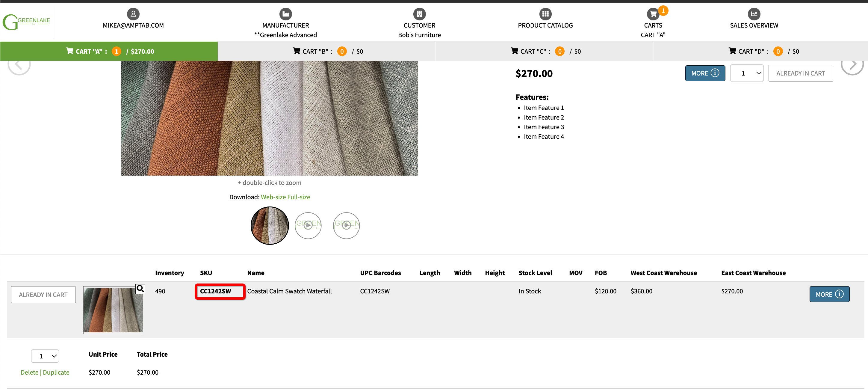868x389 pixels.
Task: Click magnifier icon on product thumbnail
Action: point(140,289)
